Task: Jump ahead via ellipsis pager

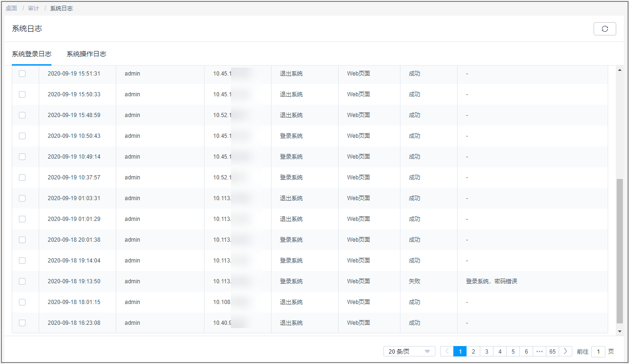Action: (539, 351)
